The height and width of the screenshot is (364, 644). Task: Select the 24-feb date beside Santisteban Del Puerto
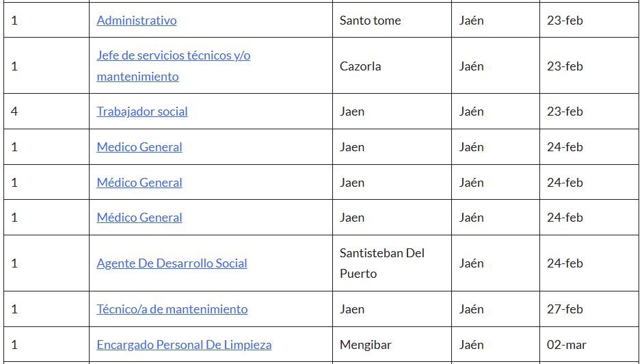(565, 263)
